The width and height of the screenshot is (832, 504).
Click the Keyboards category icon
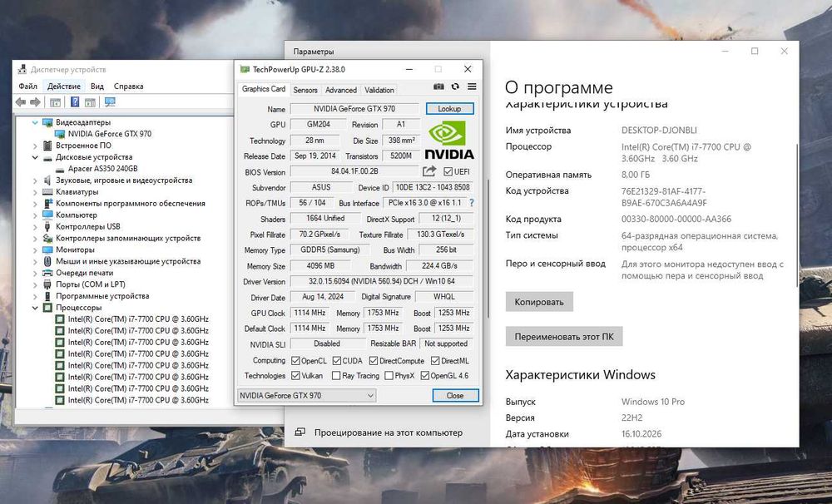(x=47, y=192)
